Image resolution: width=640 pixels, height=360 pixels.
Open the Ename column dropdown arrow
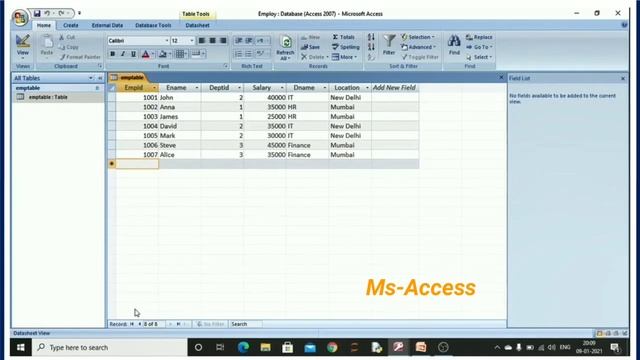coord(197,88)
